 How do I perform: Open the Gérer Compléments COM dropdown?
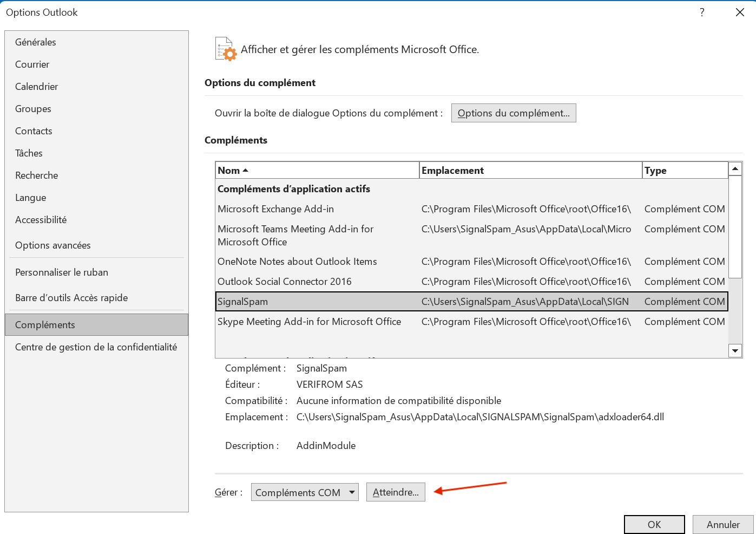click(x=305, y=492)
